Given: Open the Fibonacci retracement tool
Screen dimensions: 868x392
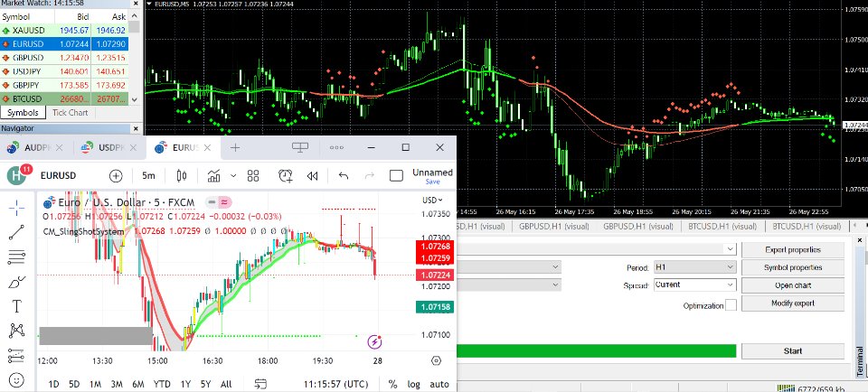Looking at the screenshot, I should pos(17,257).
